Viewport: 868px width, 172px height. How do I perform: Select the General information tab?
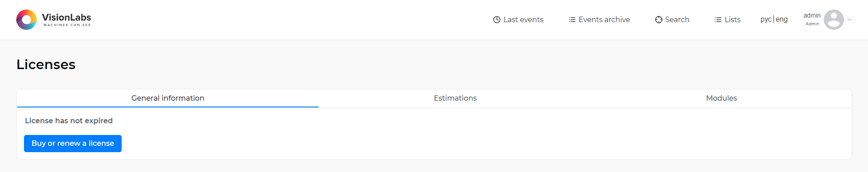[168, 98]
